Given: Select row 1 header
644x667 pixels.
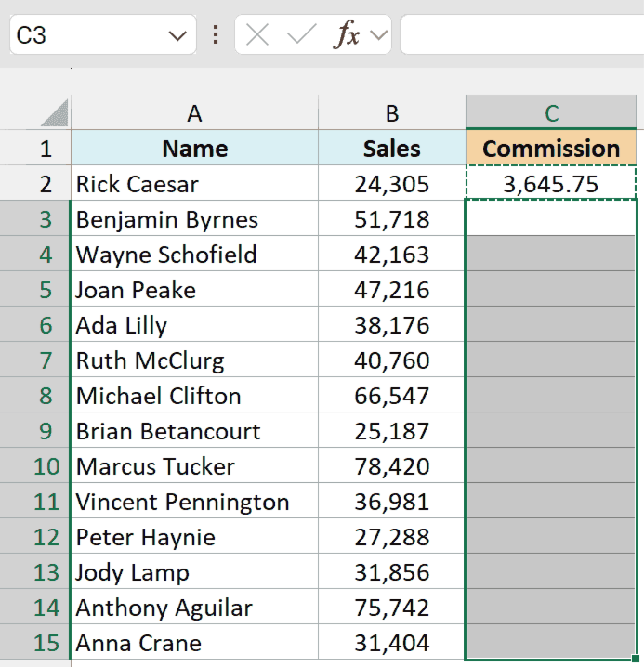Looking at the screenshot, I should tap(35, 148).
